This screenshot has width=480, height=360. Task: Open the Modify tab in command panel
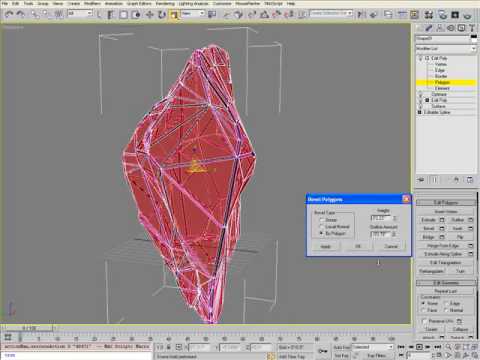pyautogui.click(x=429, y=28)
